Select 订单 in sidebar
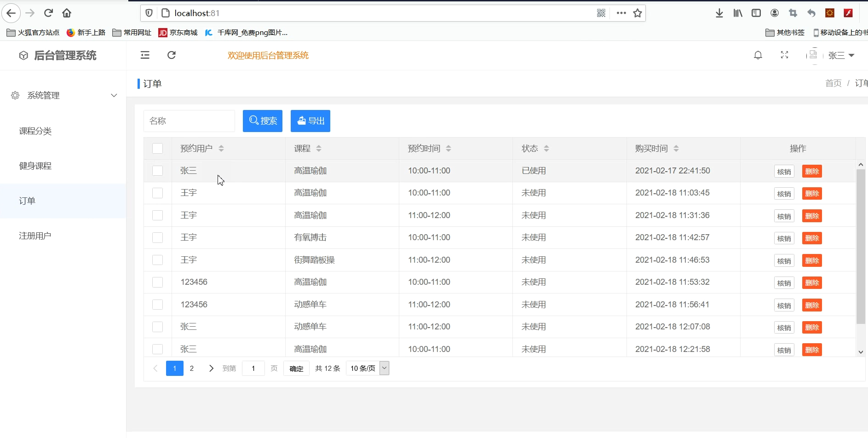868x438 pixels. pos(63,201)
